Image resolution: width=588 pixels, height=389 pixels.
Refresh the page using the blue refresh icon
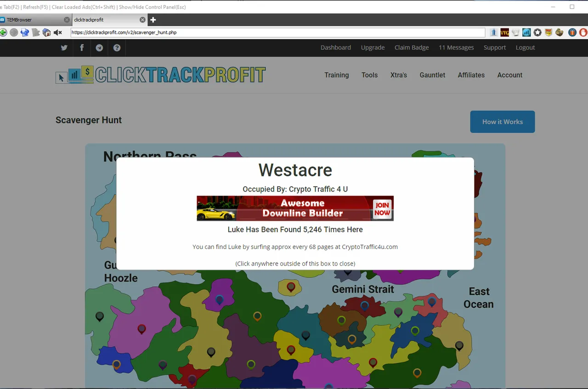click(25, 33)
